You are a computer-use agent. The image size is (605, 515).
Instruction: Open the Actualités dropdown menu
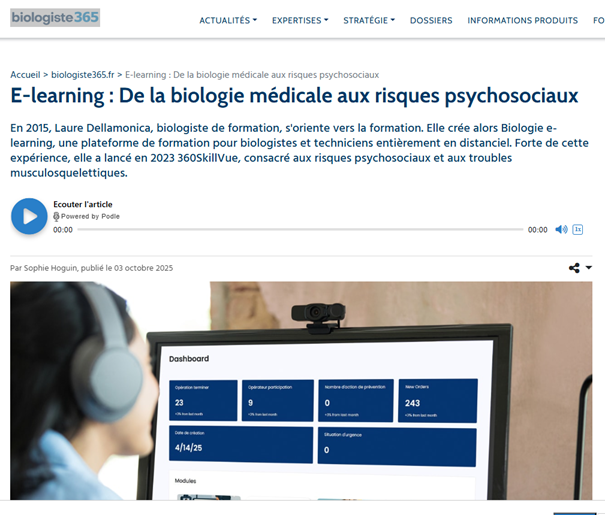(228, 20)
